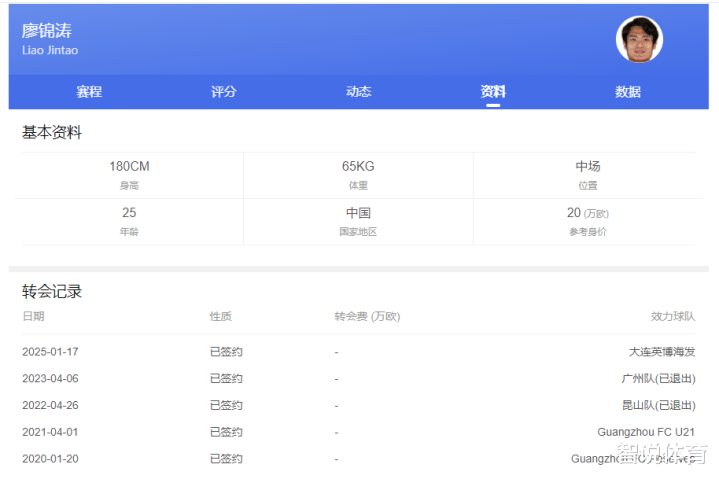Click the 中场 position value
719x479 pixels.
(x=587, y=167)
